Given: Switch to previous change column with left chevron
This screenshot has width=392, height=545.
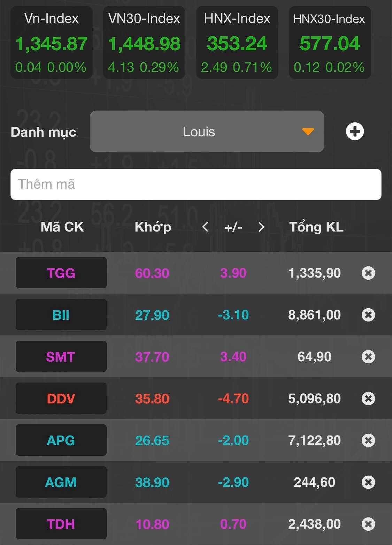Looking at the screenshot, I should [x=205, y=227].
